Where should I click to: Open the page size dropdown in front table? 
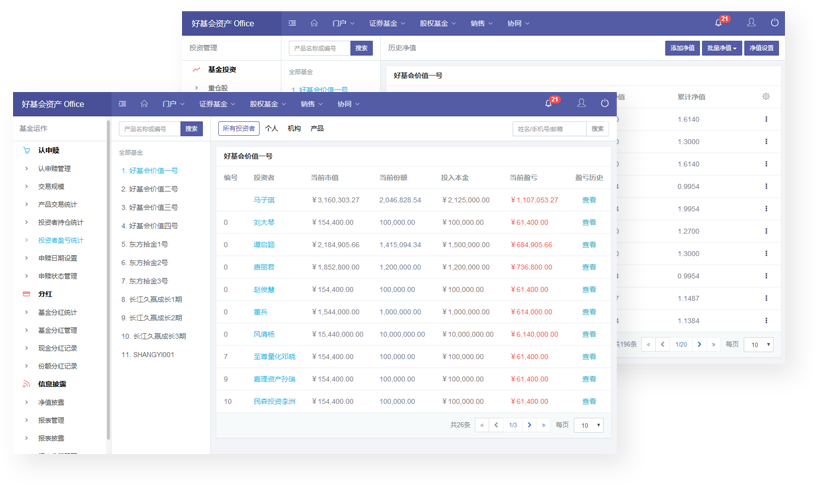coord(588,425)
